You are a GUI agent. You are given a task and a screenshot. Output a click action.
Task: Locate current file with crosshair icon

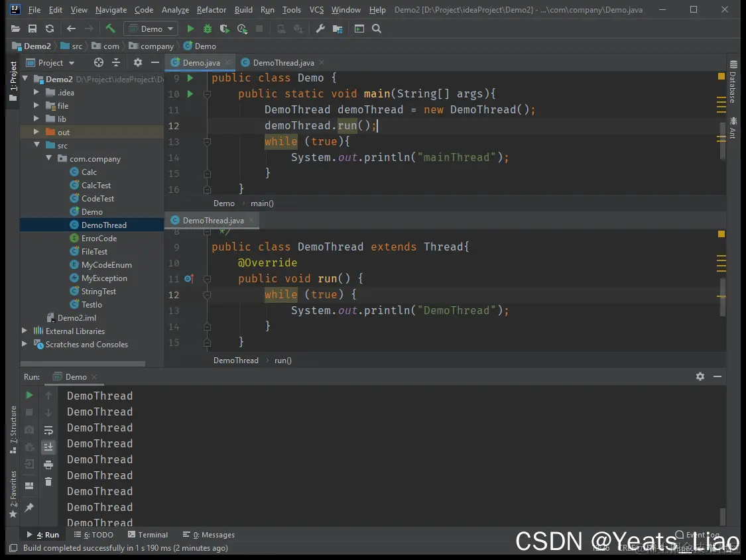pyautogui.click(x=99, y=63)
